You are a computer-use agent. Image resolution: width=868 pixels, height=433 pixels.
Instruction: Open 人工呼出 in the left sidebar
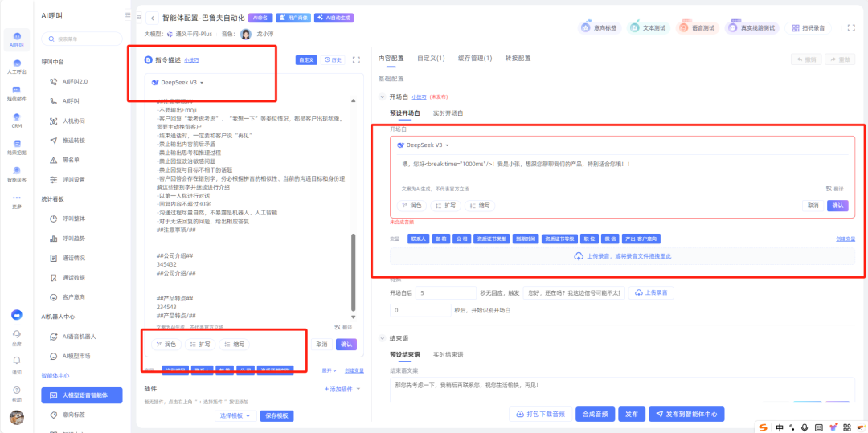(x=16, y=64)
